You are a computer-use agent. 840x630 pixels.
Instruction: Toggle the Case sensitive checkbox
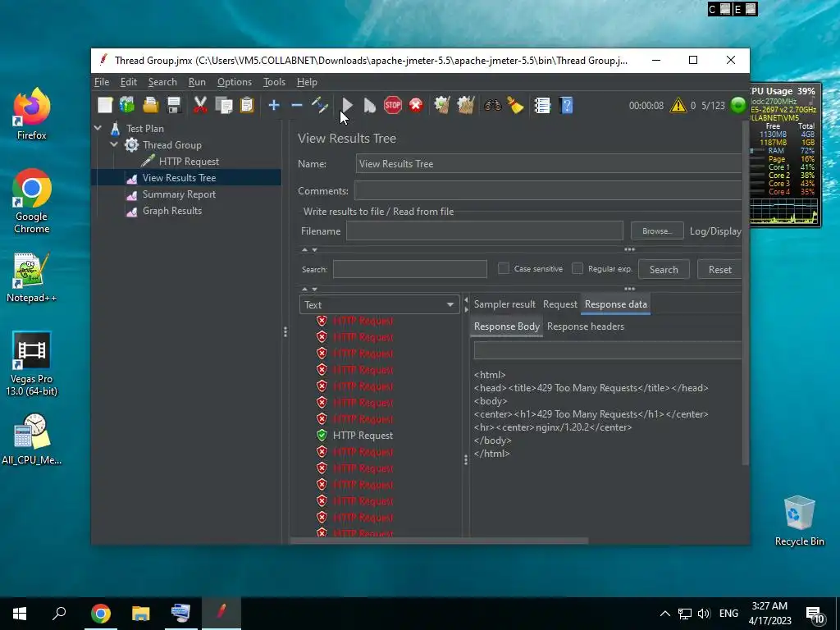504,268
